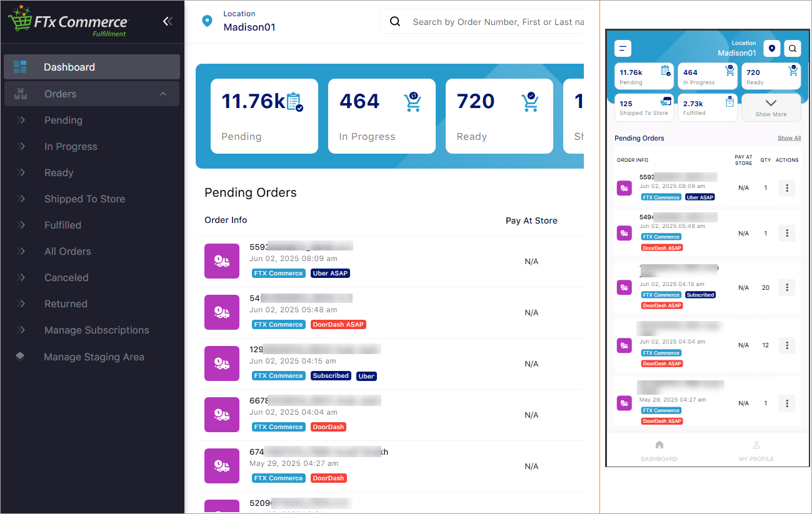Image resolution: width=812 pixels, height=514 pixels.
Task: Click the DoorDash ASAP tag on desktop 05:48 am order
Action: pyautogui.click(x=338, y=324)
